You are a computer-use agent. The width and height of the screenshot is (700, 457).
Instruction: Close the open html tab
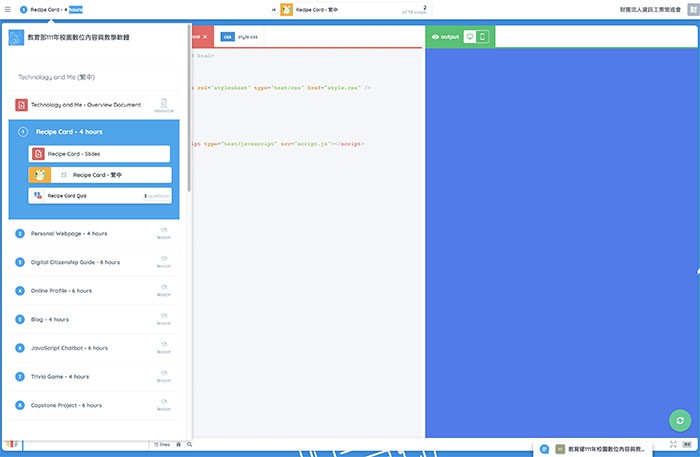pyautogui.click(x=205, y=37)
